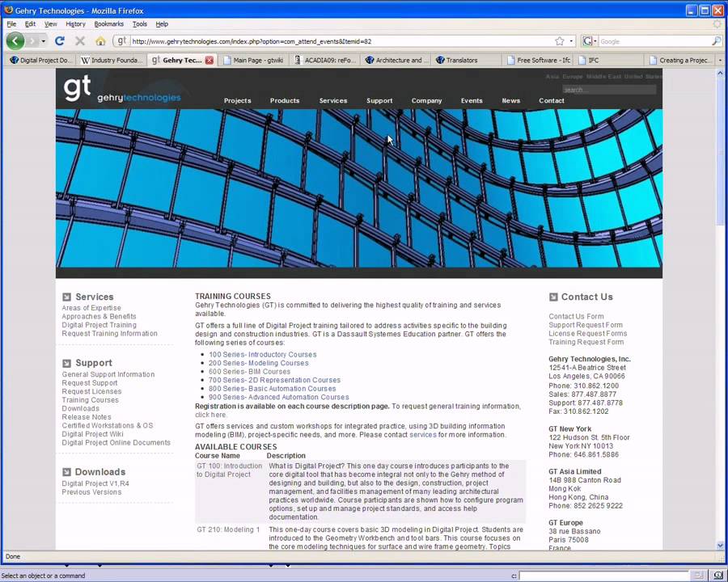728x582 pixels.
Task: Close the Gehry Tec... tab with red X
Action: click(210, 60)
